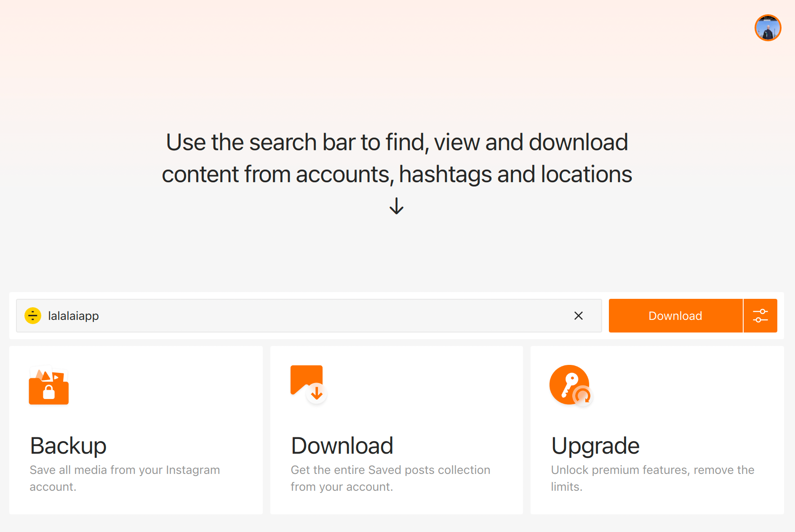
Task: Click the Upgrade key icon
Action: pos(571,385)
